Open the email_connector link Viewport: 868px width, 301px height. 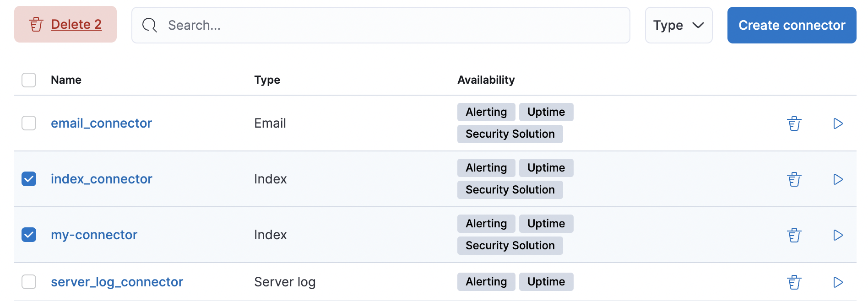[x=101, y=123]
